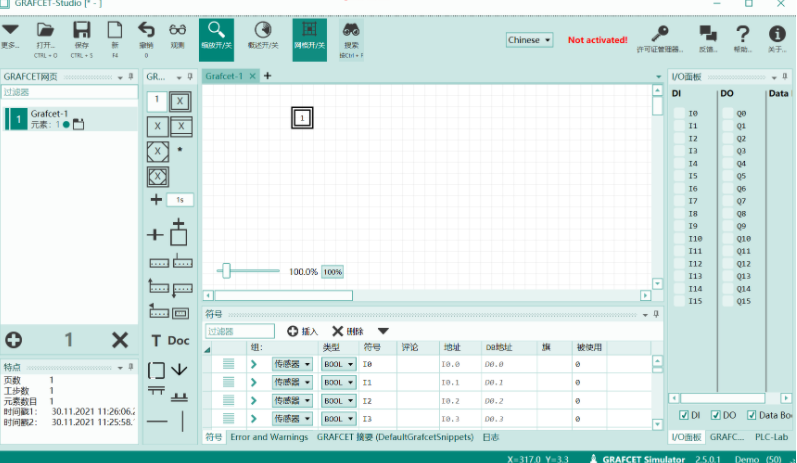Click the 100% zoom reset button
This screenshot has height=463, width=797.
[x=333, y=272]
